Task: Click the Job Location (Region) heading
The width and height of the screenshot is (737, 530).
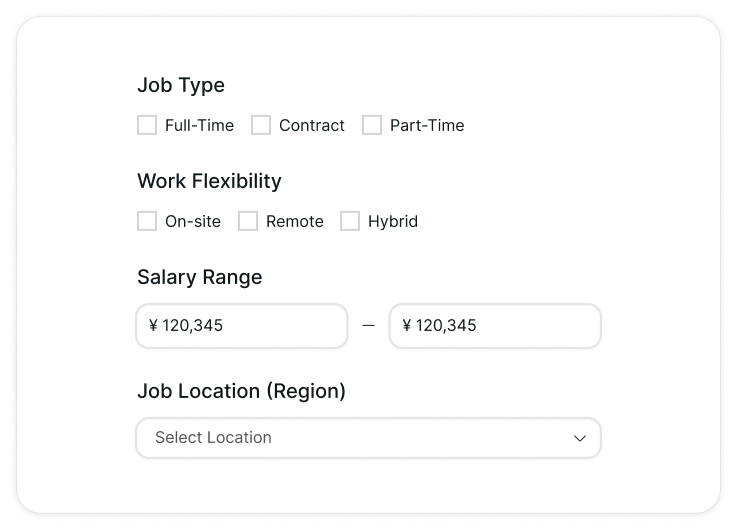Action: point(241,391)
